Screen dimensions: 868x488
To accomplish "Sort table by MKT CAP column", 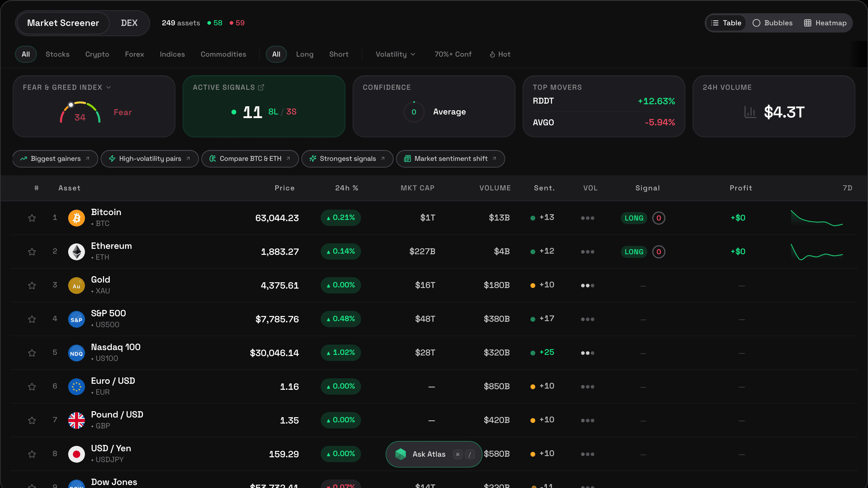I will (x=417, y=188).
